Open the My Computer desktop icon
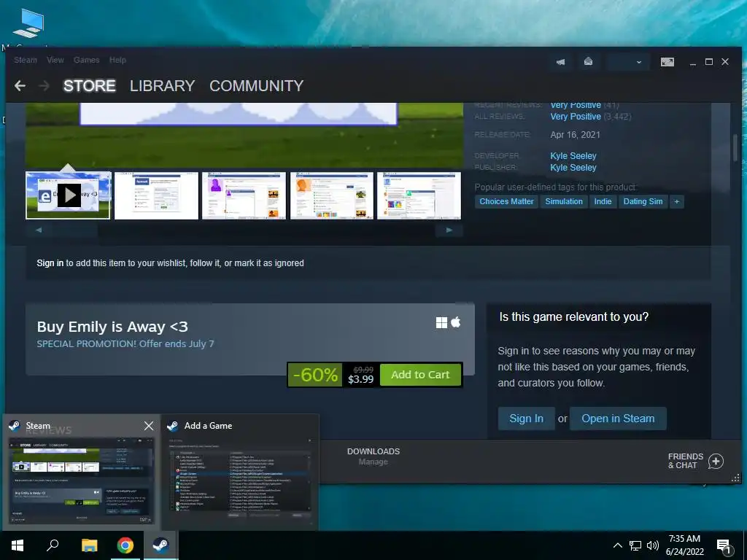 (28, 24)
